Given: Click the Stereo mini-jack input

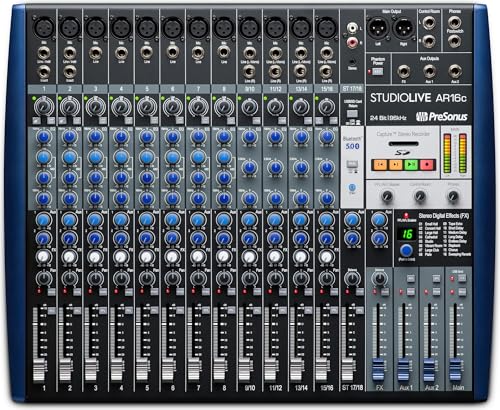Looking at the screenshot, I should coord(352,62).
